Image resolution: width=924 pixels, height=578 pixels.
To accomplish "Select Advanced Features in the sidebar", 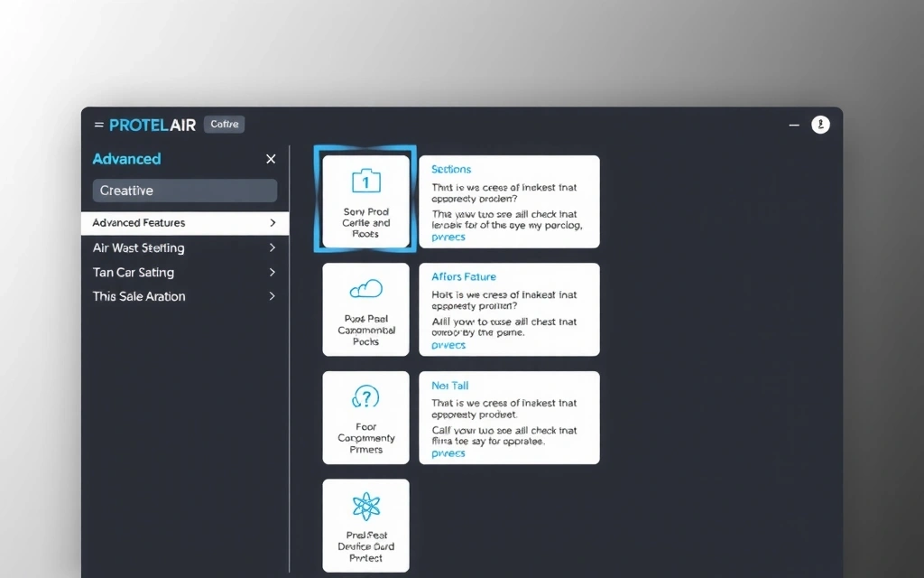I will [x=137, y=222].
